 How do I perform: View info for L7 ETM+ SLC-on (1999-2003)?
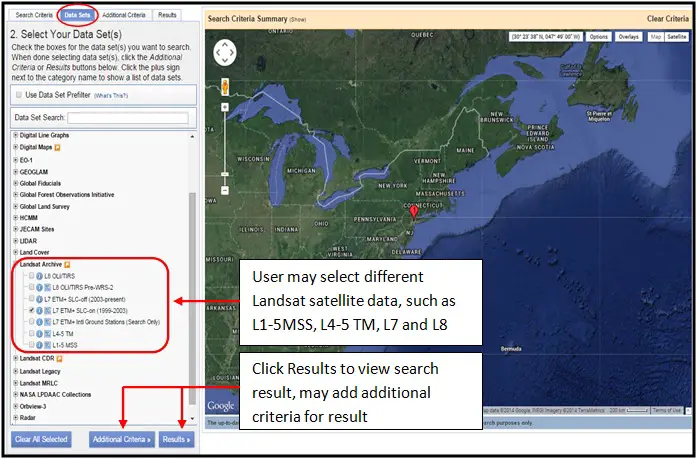point(39,311)
